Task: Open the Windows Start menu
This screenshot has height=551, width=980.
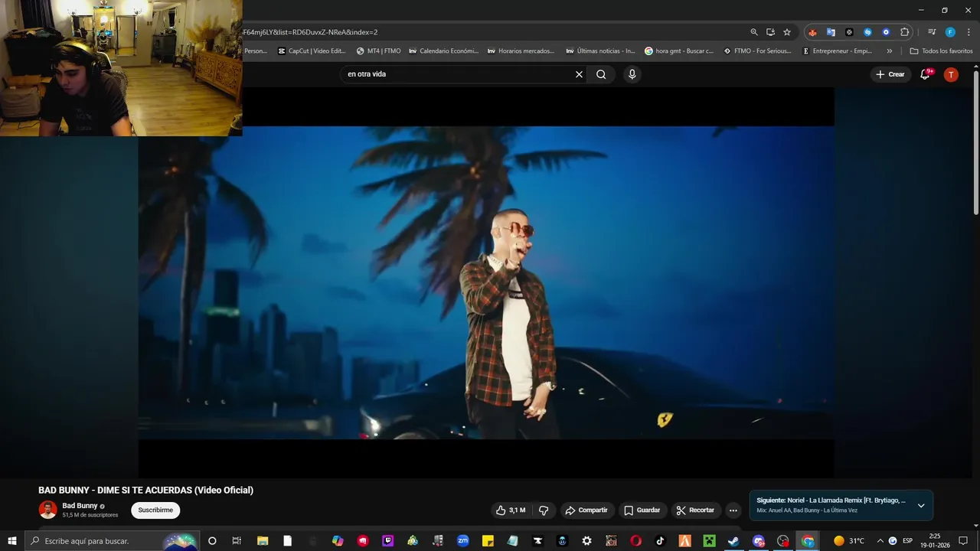Action: coord(12,541)
